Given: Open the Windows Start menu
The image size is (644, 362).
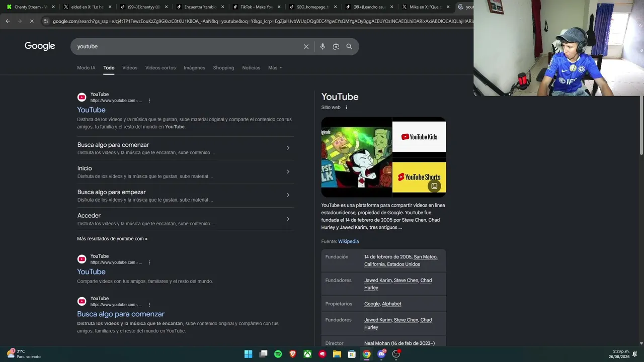Looking at the screenshot, I should 248,354.
